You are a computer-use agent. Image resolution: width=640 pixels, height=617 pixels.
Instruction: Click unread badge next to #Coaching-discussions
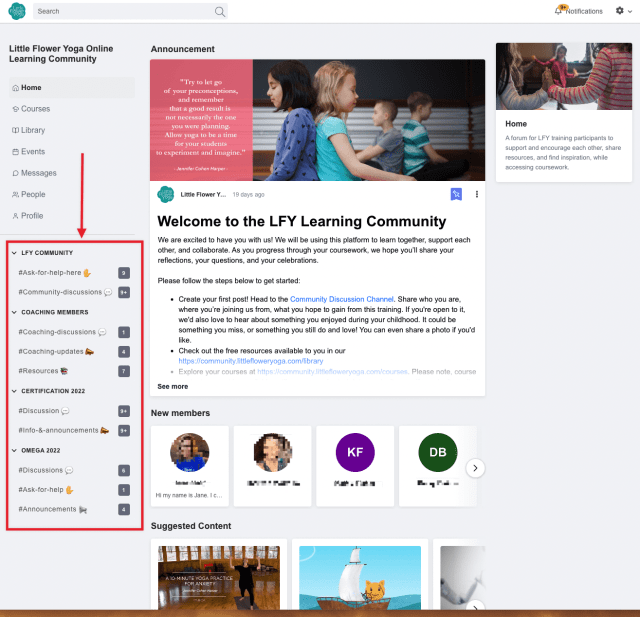[124, 332]
